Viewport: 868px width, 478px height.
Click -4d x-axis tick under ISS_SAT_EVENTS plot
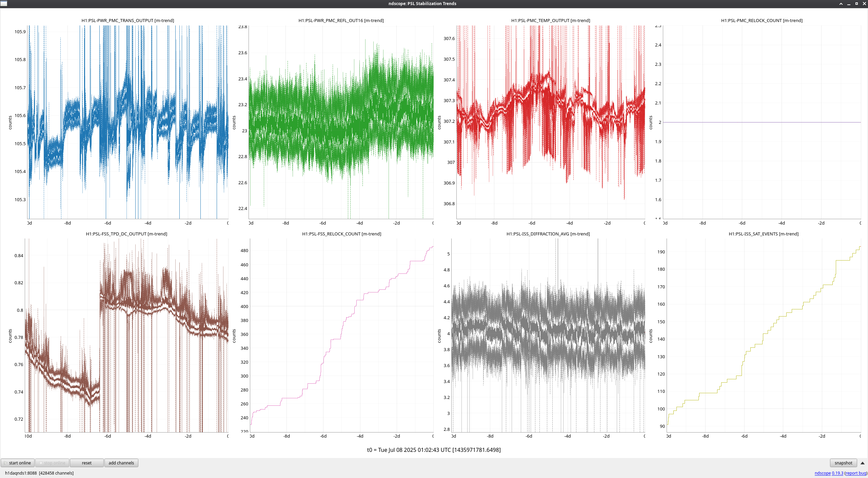(x=783, y=436)
